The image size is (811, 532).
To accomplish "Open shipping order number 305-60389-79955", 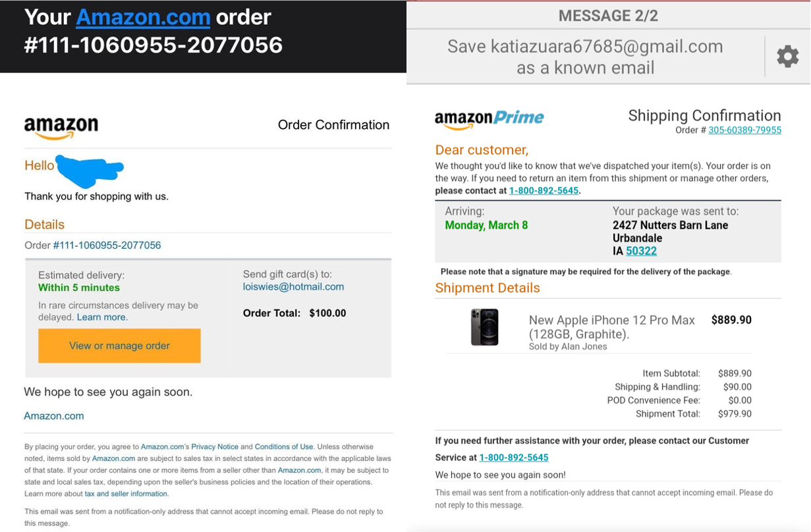I will pyautogui.click(x=744, y=130).
